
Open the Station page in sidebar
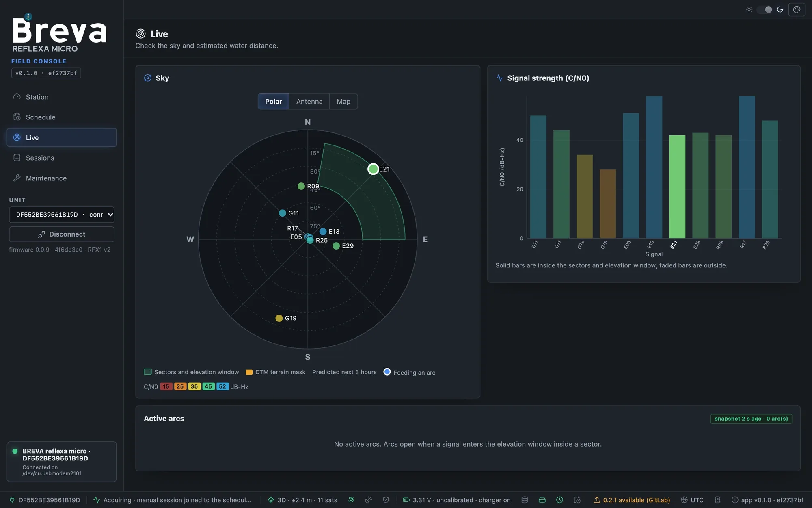click(x=62, y=97)
